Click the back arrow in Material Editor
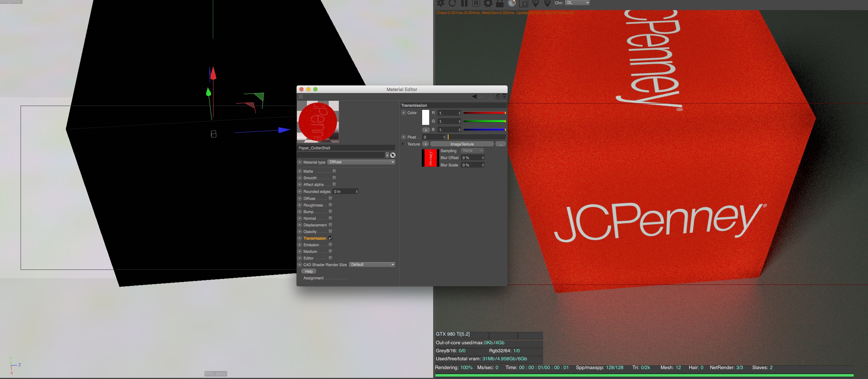 click(474, 97)
